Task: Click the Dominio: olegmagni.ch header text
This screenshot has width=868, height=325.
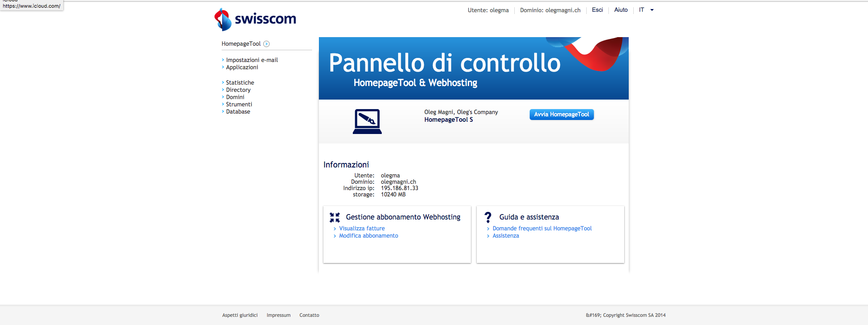Action: (x=550, y=10)
